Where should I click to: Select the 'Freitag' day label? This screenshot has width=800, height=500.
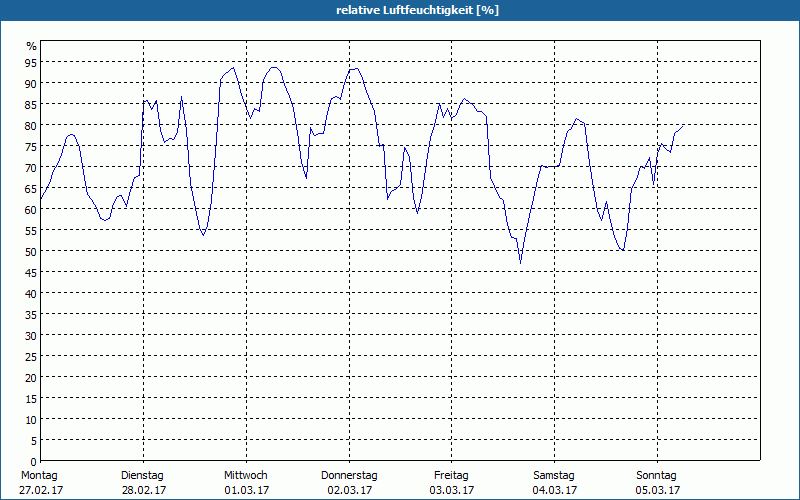[x=451, y=476]
